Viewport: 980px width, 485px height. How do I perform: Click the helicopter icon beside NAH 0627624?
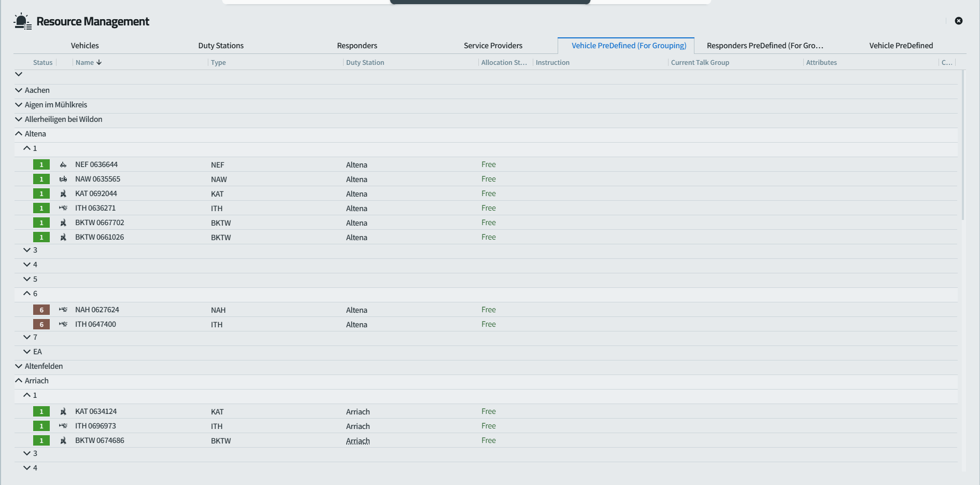pyautogui.click(x=63, y=310)
